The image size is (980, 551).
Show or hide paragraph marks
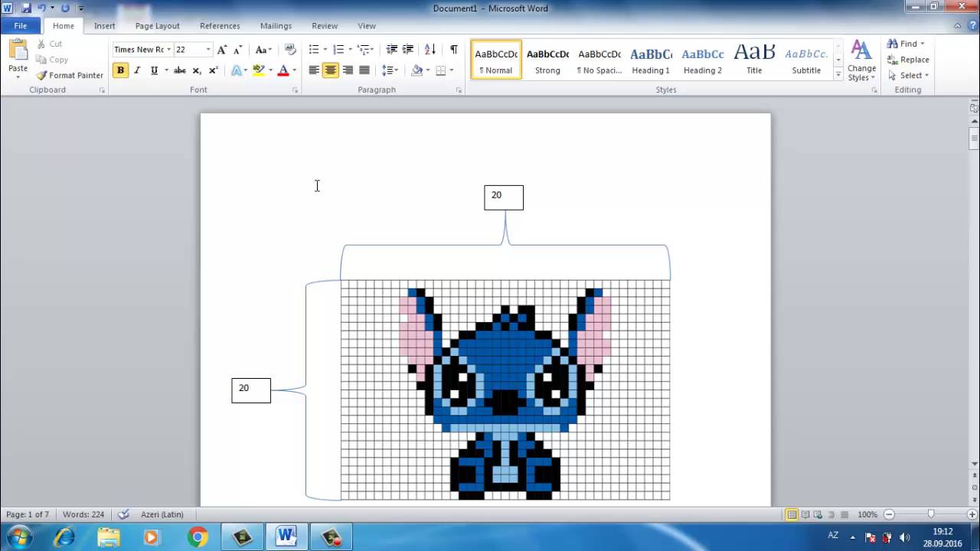pos(454,50)
